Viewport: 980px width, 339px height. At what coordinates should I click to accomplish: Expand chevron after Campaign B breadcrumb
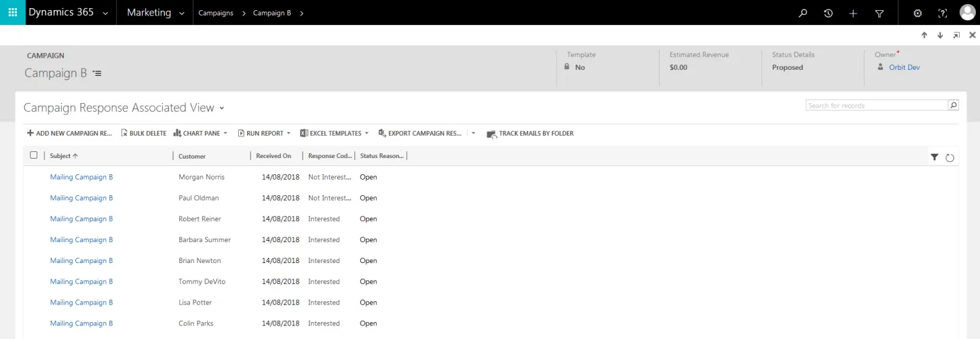pyautogui.click(x=301, y=13)
